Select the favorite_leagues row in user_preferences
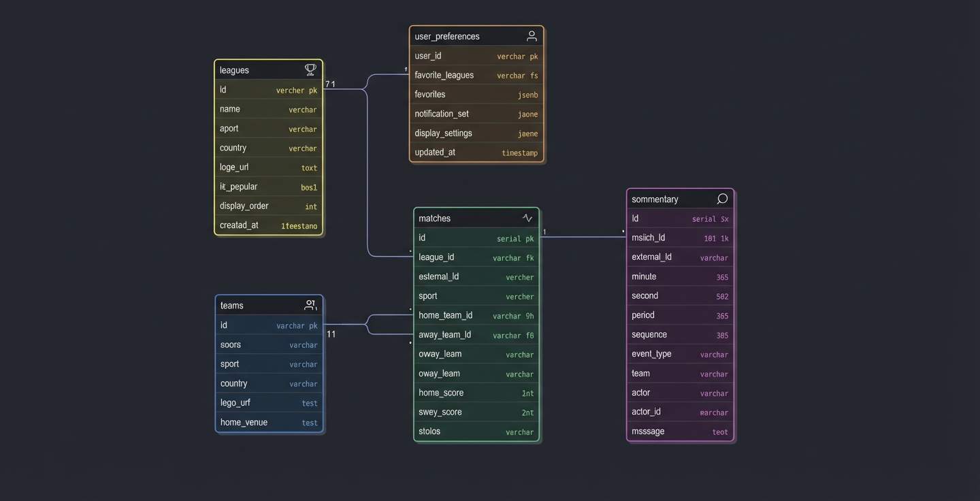The height and width of the screenshot is (501, 980). pyautogui.click(x=476, y=76)
